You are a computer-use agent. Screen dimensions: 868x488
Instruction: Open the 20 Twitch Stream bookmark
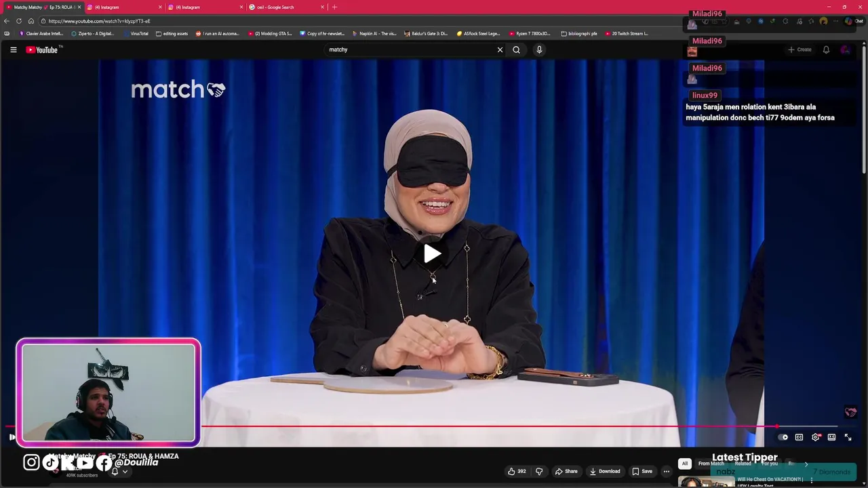pos(627,33)
